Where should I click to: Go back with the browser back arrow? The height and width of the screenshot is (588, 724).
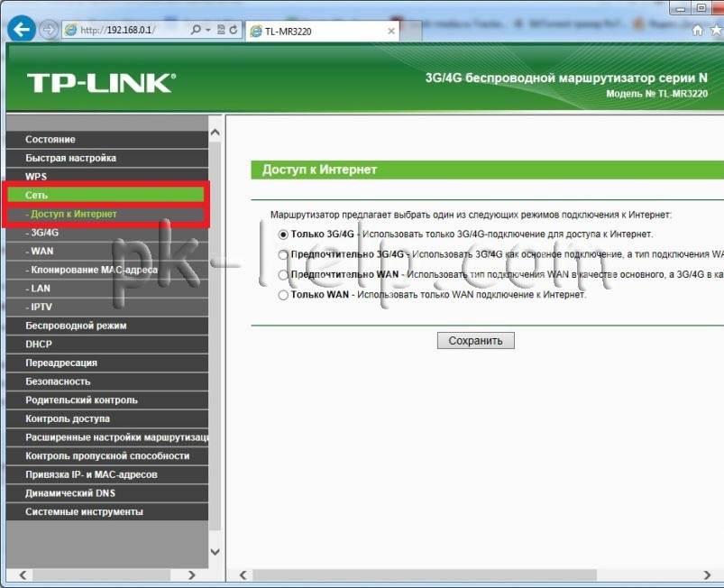point(22,30)
